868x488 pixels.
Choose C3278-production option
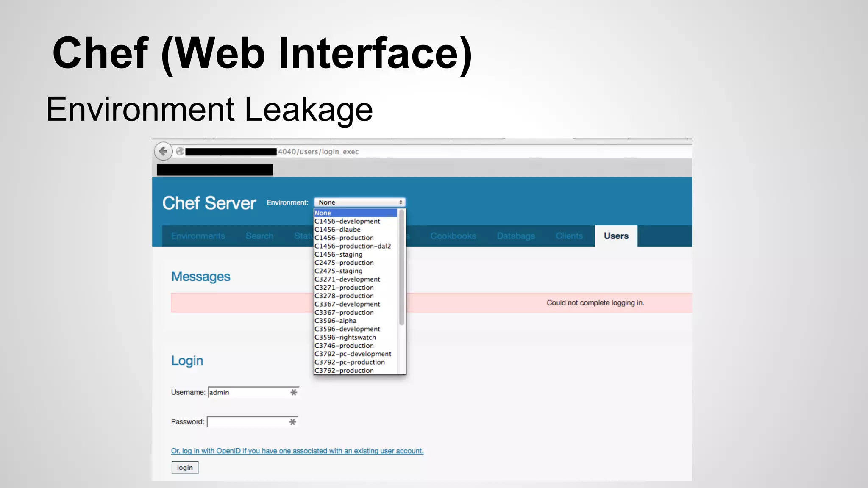(x=355, y=296)
